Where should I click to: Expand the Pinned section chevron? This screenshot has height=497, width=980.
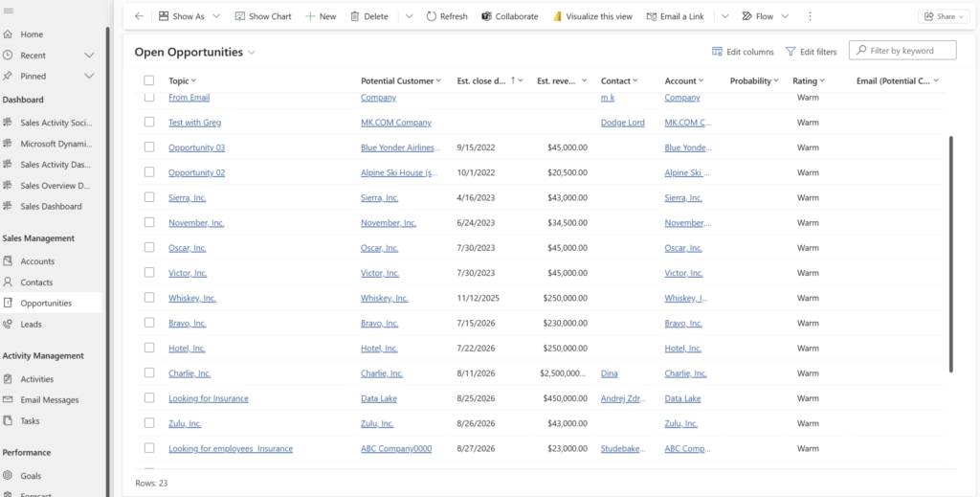click(89, 77)
